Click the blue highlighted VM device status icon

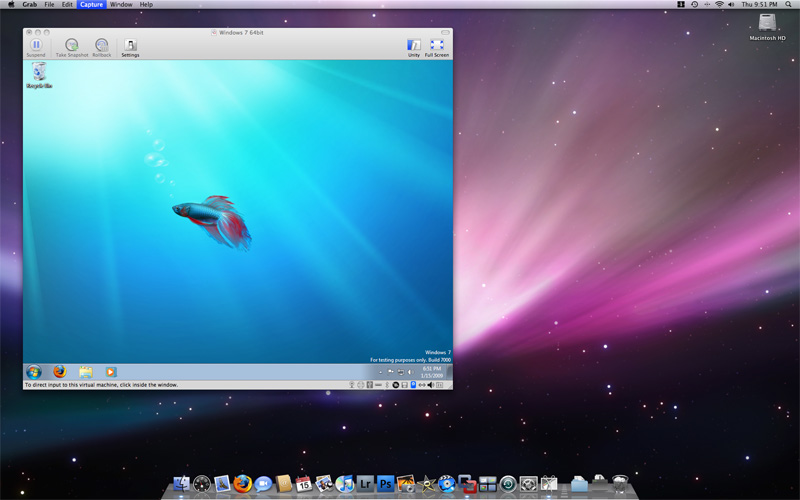click(x=413, y=385)
